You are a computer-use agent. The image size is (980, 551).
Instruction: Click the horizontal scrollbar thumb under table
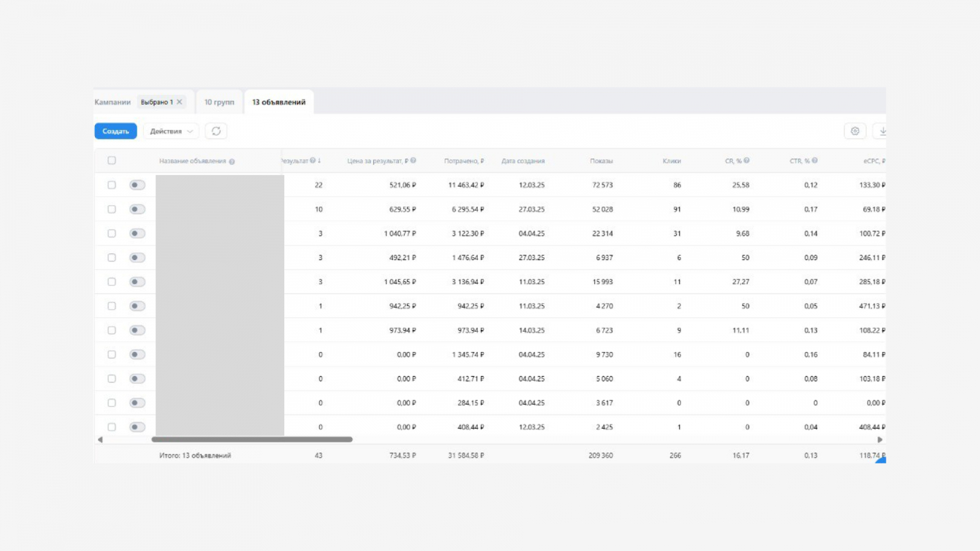coord(252,440)
